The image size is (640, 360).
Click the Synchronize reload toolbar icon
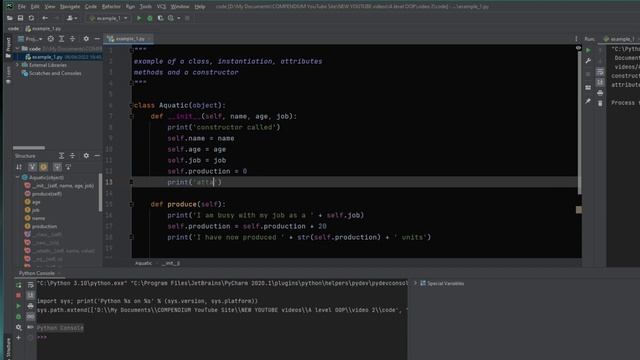(31, 18)
